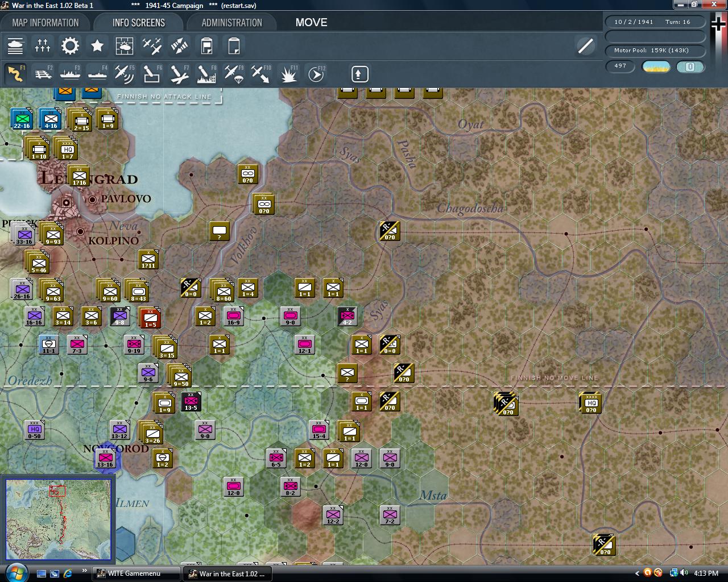
Task: Select F10 air transfer mode
Action: tap(261, 74)
